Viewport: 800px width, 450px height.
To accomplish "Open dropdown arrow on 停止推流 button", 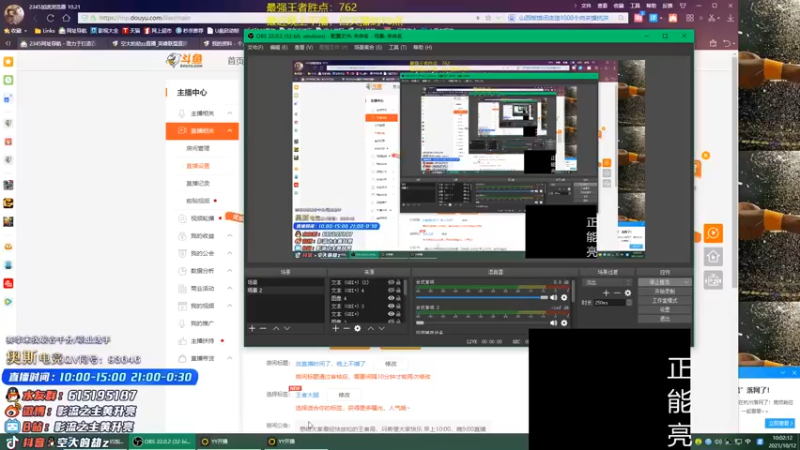I will [x=686, y=282].
